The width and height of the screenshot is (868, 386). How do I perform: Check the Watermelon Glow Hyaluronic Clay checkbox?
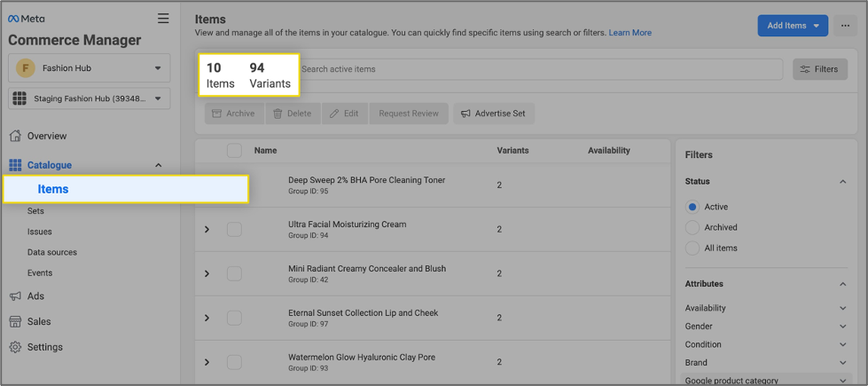tap(234, 362)
